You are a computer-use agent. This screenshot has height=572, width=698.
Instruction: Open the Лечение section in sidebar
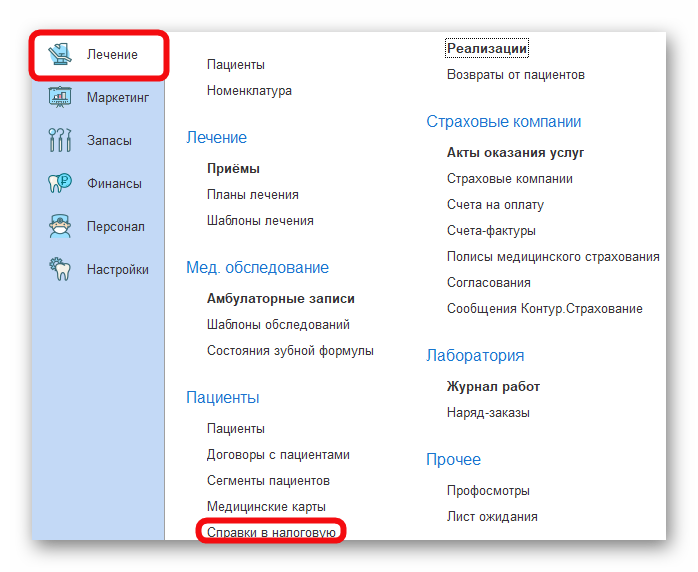[99, 55]
